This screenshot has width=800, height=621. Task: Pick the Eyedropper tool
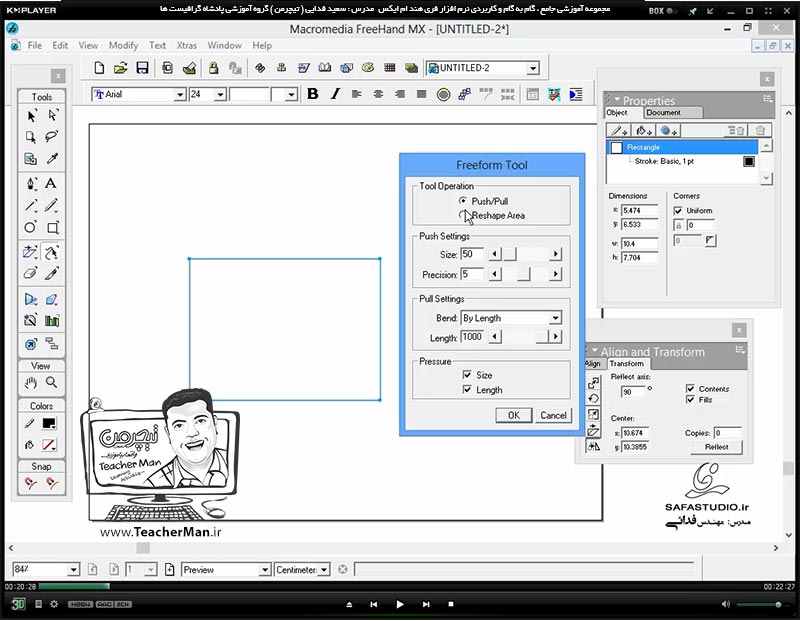[x=52, y=159]
